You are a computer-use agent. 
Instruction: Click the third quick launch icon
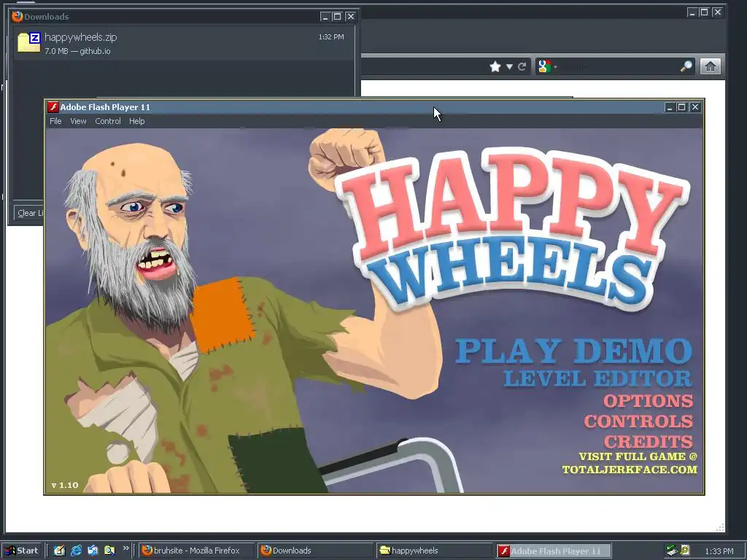pos(93,551)
